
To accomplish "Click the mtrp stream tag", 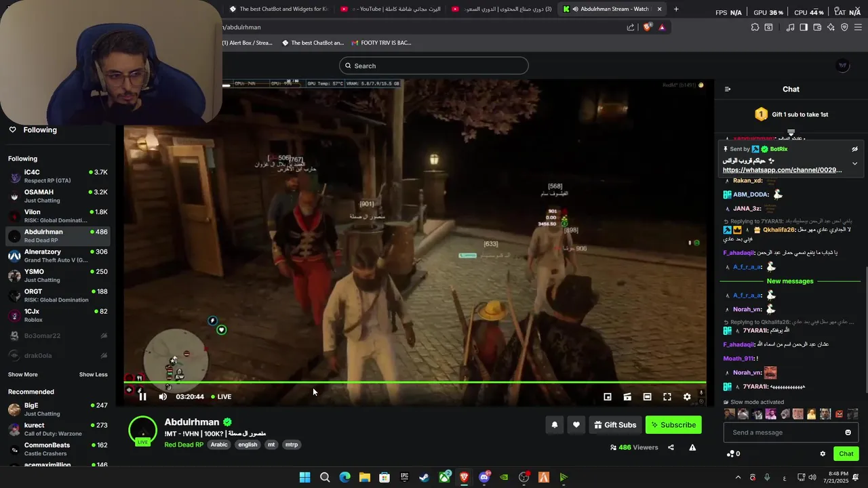I will click(x=292, y=445).
